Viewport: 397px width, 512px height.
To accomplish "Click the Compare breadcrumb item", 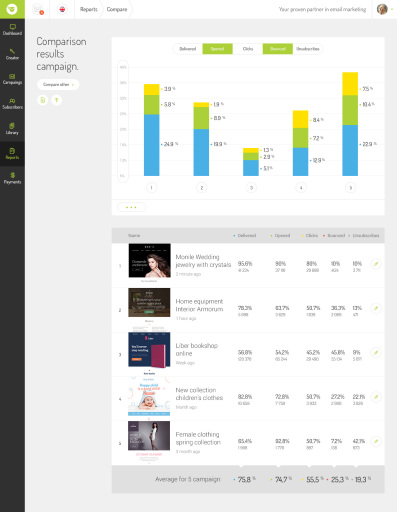I will pyautogui.click(x=117, y=9).
